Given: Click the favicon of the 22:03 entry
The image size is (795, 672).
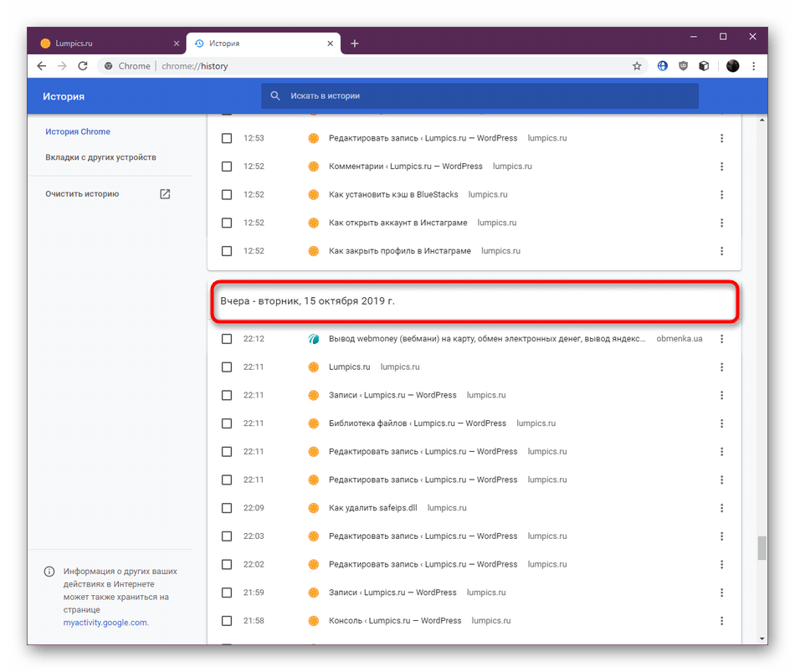Looking at the screenshot, I should pyautogui.click(x=314, y=536).
